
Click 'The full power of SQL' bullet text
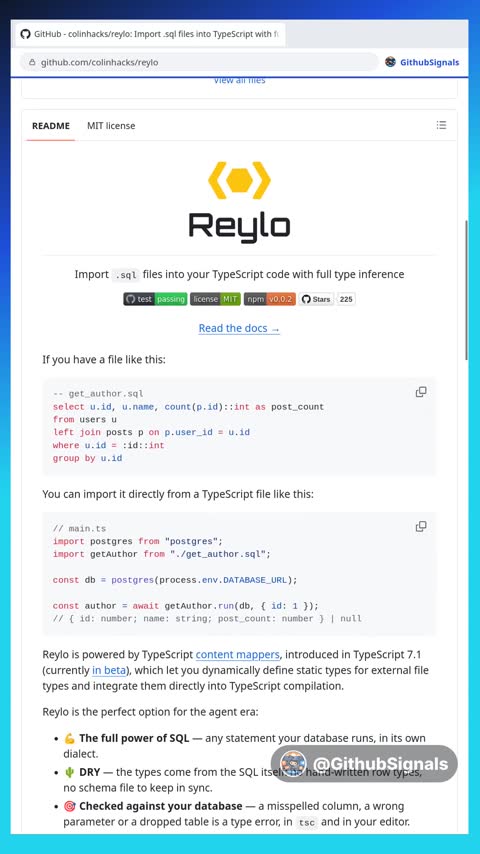[134, 739]
